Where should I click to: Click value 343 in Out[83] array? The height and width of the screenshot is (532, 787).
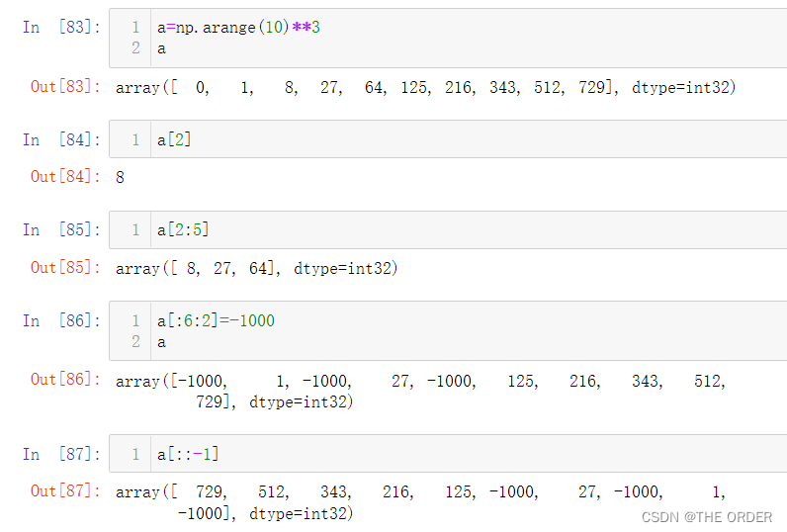click(x=502, y=87)
